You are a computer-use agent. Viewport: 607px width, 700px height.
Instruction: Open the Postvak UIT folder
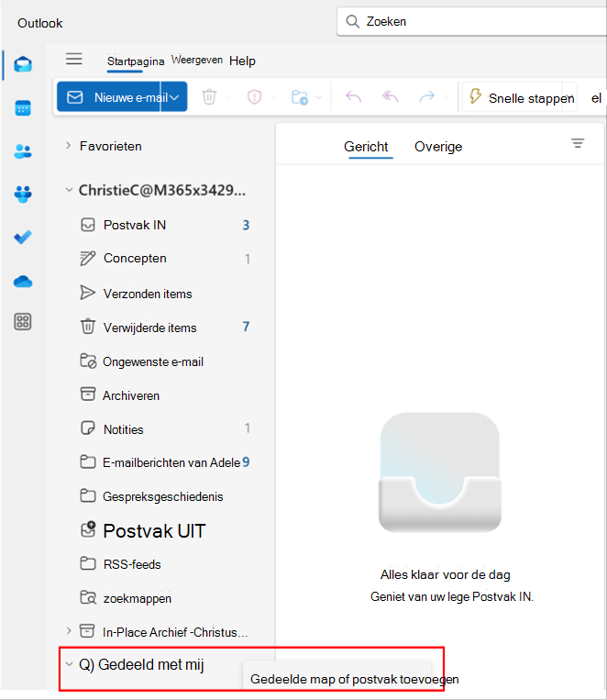(165, 530)
